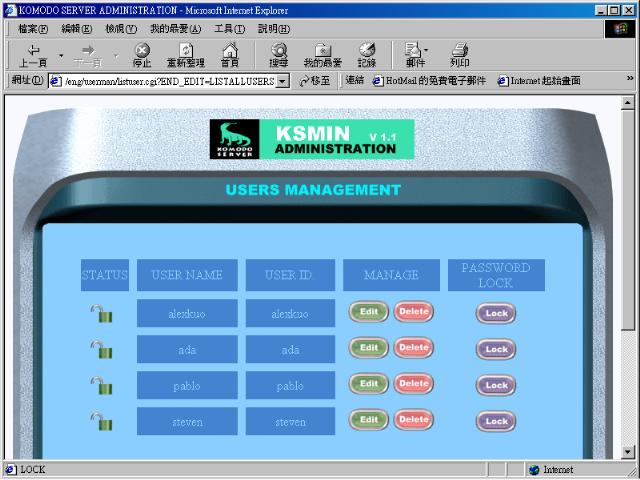The width and height of the screenshot is (640, 480).
Task: Click the Stop icon in the toolbar
Action: [142, 53]
